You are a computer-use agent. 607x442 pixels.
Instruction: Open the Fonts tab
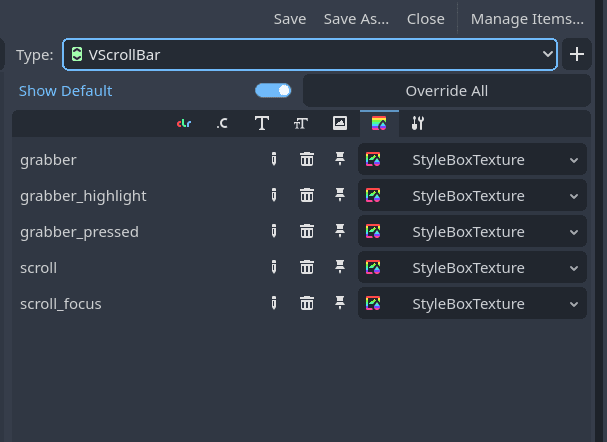[262, 123]
